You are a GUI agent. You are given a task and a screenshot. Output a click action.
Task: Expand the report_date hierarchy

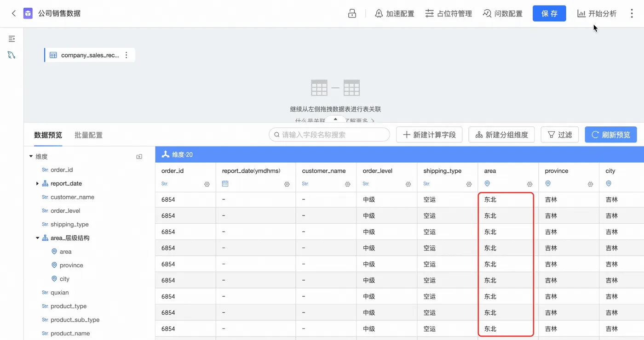pos(37,184)
